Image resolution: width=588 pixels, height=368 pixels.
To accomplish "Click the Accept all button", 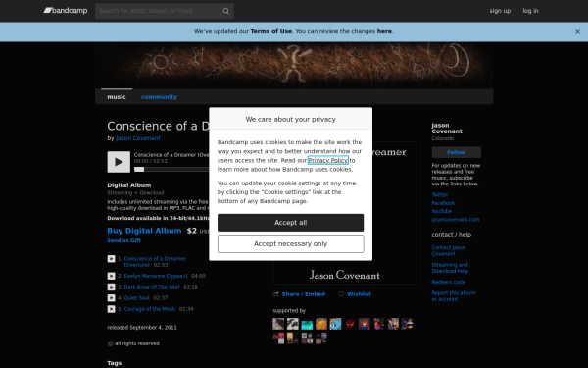I will coord(291,223).
